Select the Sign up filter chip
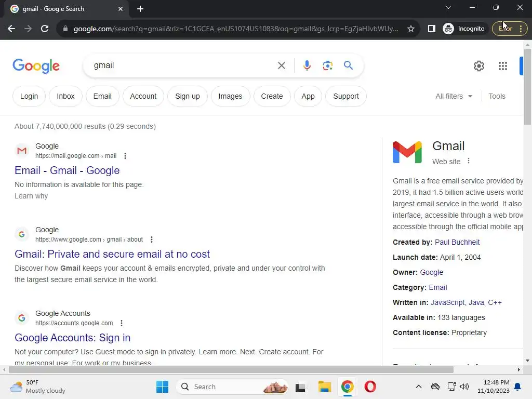 tap(188, 96)
